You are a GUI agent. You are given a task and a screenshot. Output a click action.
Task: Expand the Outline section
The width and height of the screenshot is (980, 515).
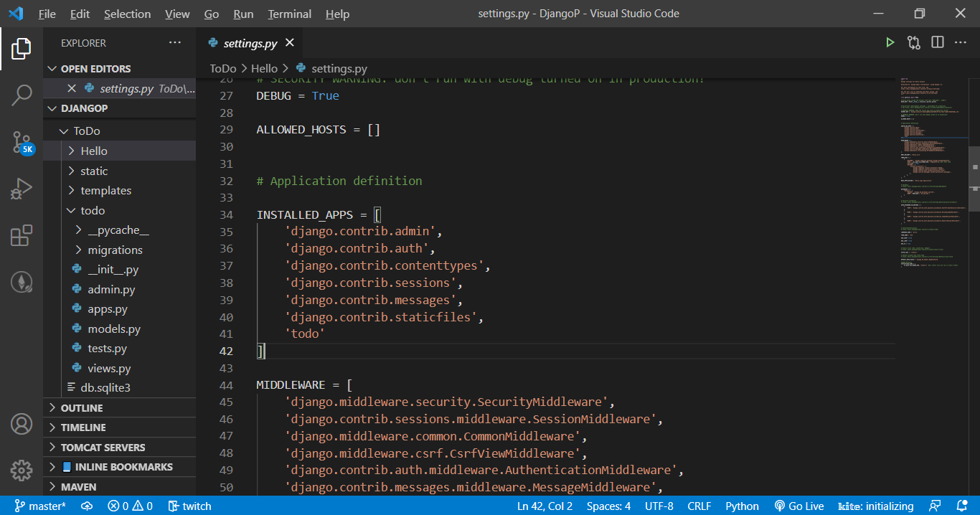point(119,407)
